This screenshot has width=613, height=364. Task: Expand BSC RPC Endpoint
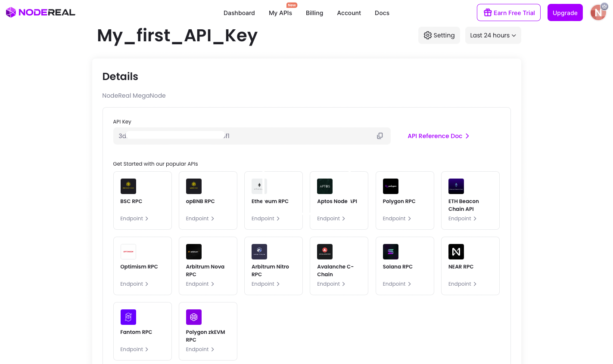(x=134, y=219)
